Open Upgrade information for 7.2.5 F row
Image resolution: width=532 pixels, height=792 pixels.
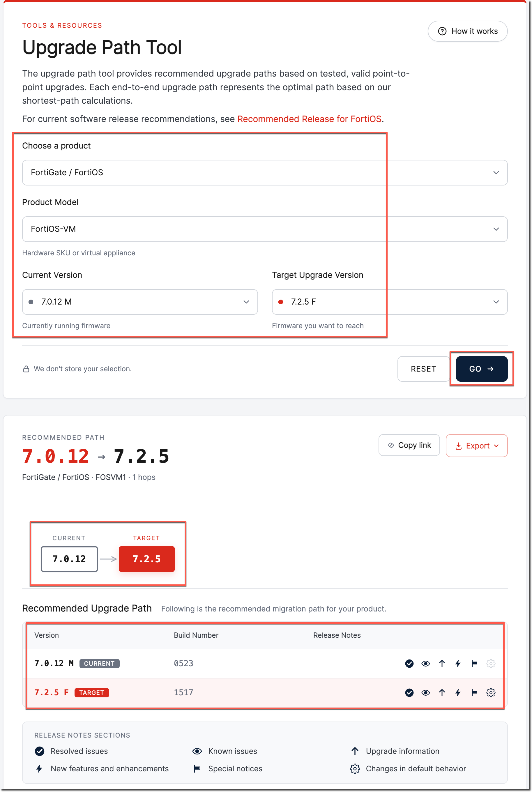(x=442, y=693)
